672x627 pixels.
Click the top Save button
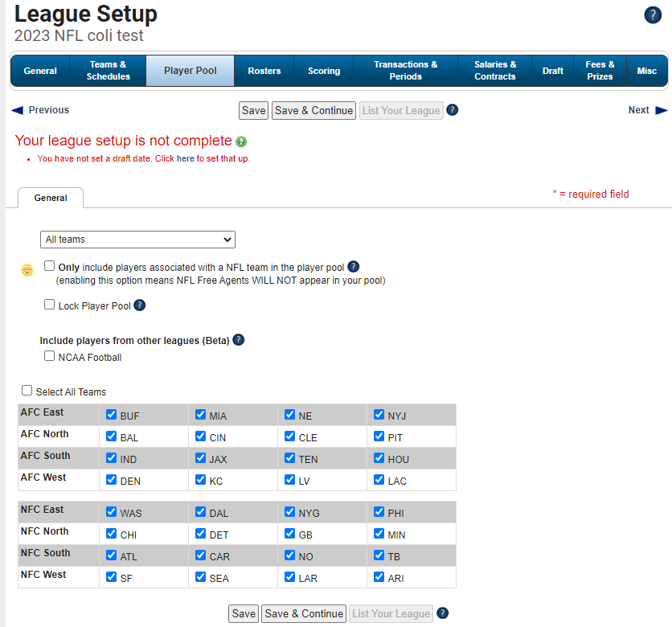point(254,111)
